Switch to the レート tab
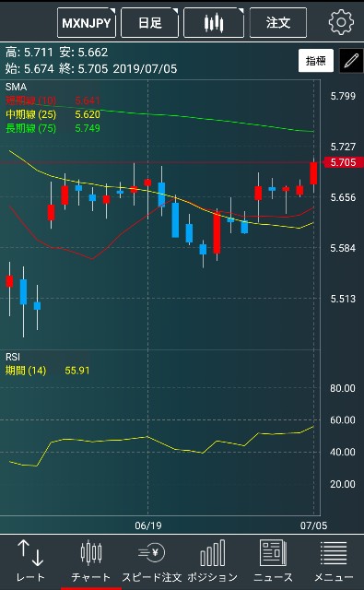364x590 pixels. [30, 561]
